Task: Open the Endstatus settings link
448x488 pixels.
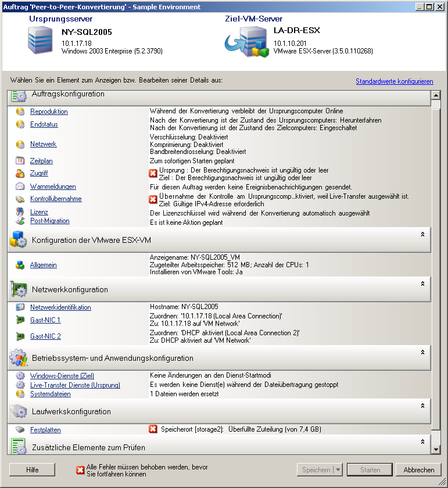Action: tap(44, 124)
